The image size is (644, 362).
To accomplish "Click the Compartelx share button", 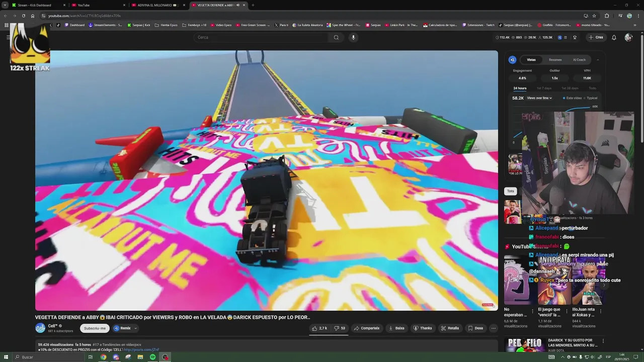I will [x=367, y=328].
